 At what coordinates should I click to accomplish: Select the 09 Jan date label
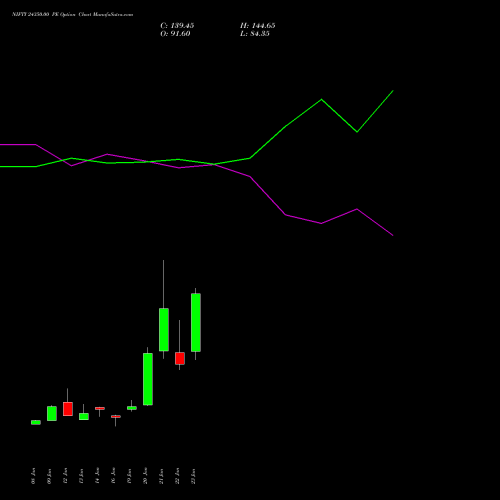point(49,476)
